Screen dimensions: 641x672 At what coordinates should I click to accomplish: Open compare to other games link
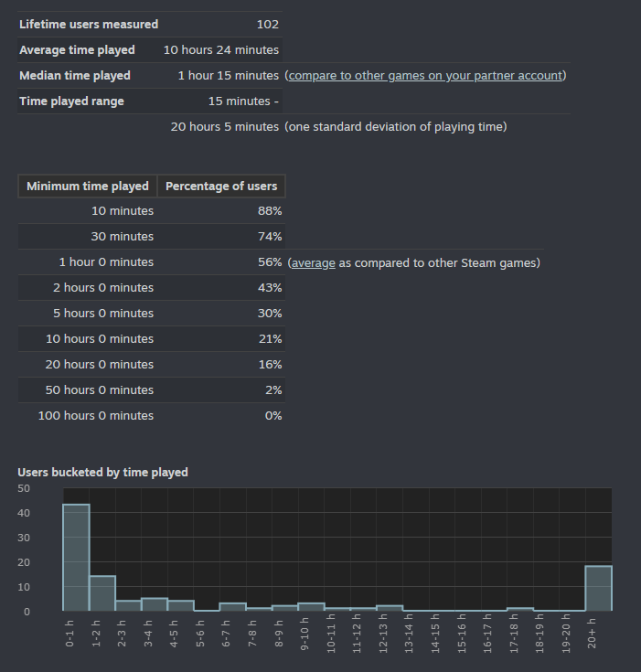425,75
